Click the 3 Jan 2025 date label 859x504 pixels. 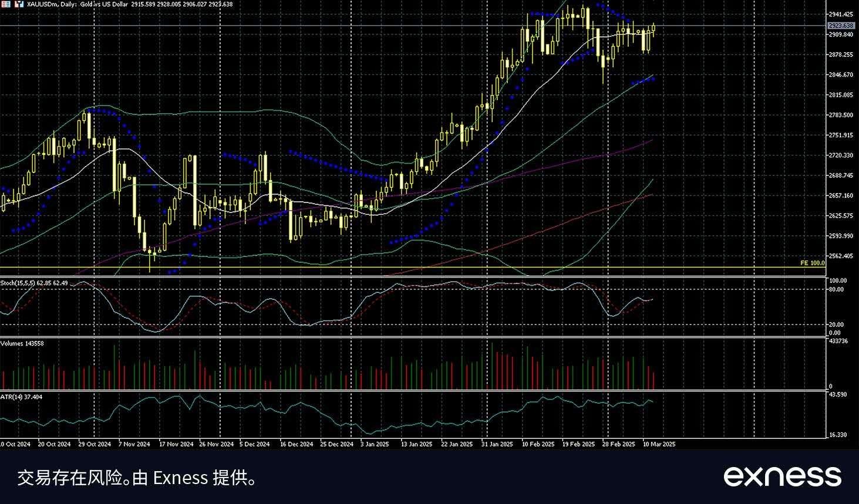pyautogui.click(x=375, y=444)
